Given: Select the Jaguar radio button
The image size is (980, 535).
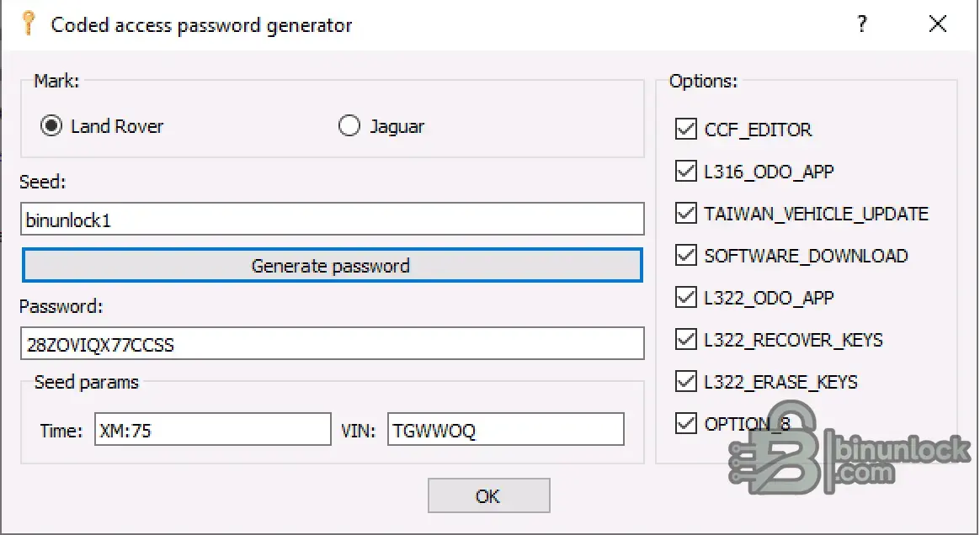Looking at the screenshot, I should [349, 126].
